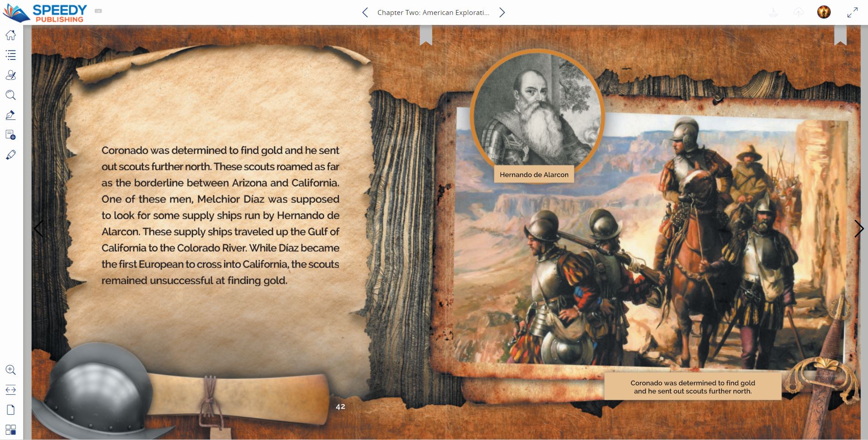Toggle fit-to-width arrows icon
868x440 pixels.
click(11, 390)
